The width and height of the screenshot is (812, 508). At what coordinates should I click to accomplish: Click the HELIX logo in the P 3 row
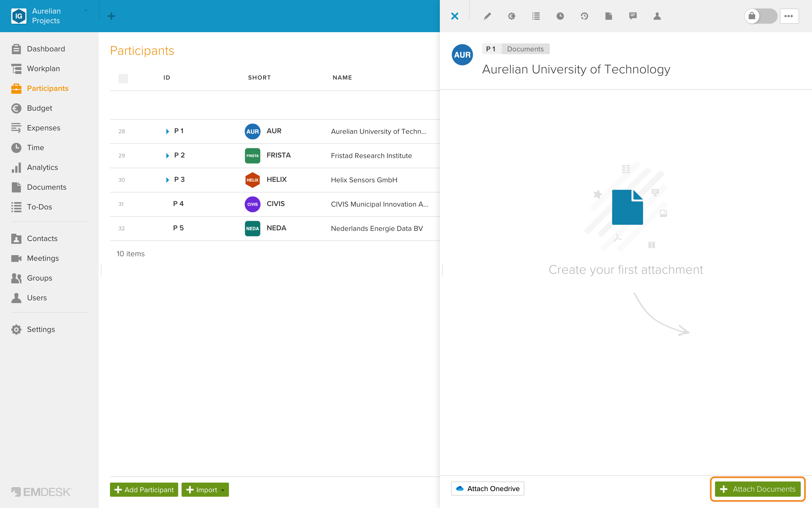[252, 180]
